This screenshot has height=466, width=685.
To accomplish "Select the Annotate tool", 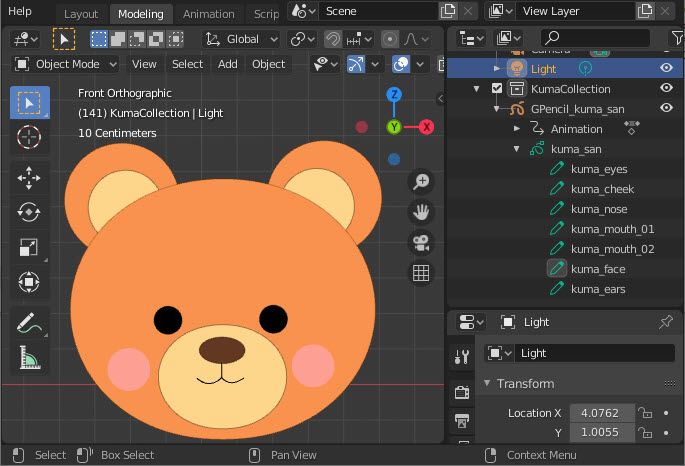I will (29, 323).
